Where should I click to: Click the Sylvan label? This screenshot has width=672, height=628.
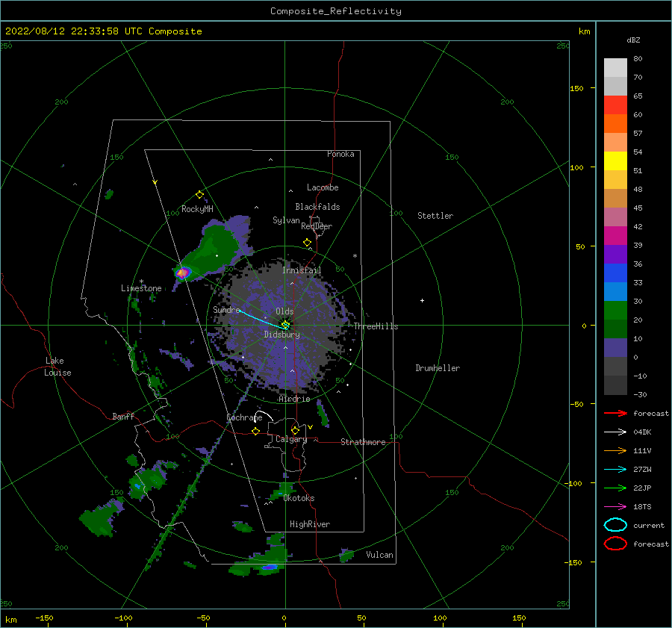point(286,220)
